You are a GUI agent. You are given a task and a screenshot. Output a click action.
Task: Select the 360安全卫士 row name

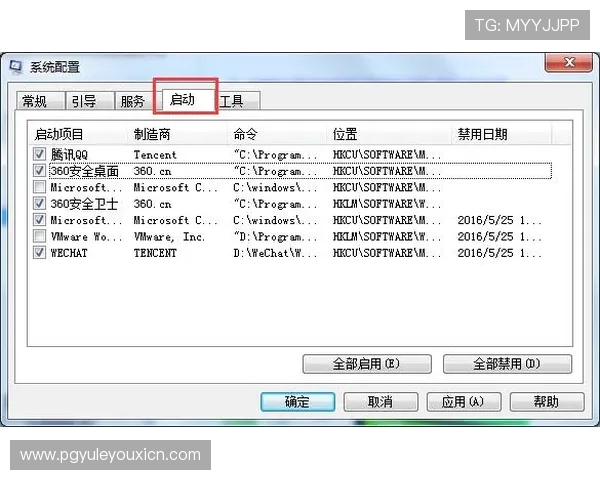click(x=84, y=204)
